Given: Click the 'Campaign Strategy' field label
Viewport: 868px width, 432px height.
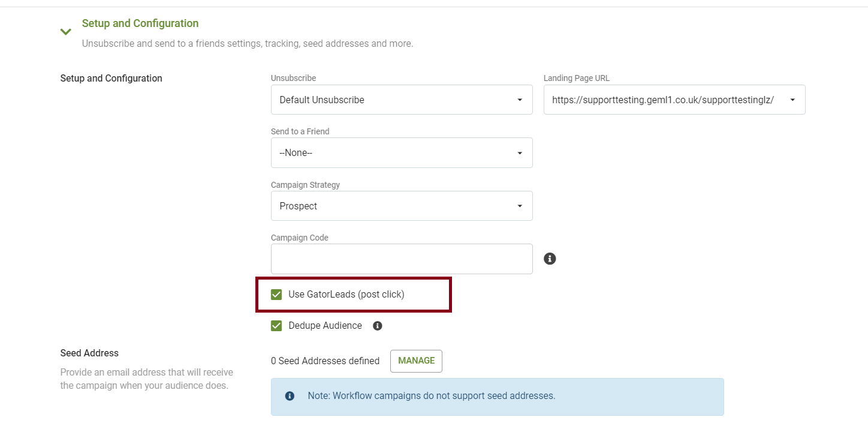Looking at the screenshot, I should (x=305, y=185).
